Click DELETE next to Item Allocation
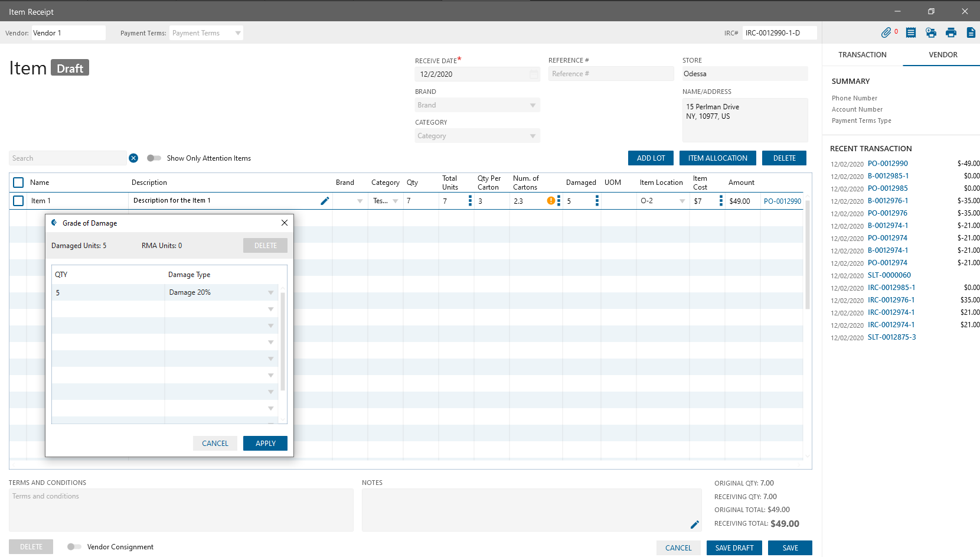The height and width of the screenshot is (557, 980). pyautogui.click(x=784, y=158)
